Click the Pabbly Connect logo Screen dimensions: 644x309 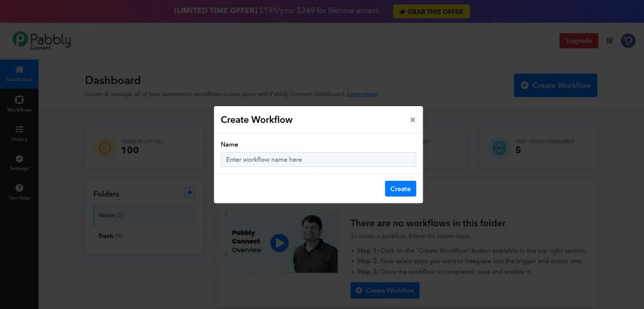(42, 41)
